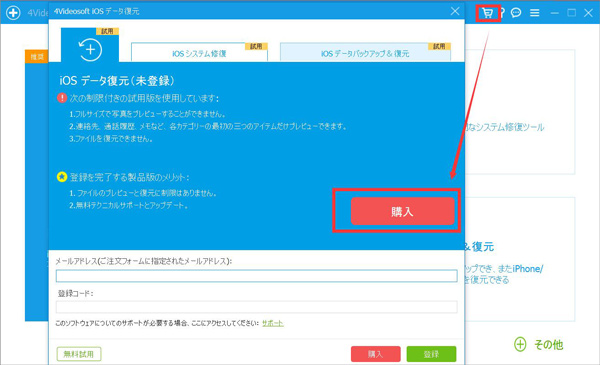Click the bottom small 購入 button
This screenshot has width=600, height=365.
pos(375,354)
